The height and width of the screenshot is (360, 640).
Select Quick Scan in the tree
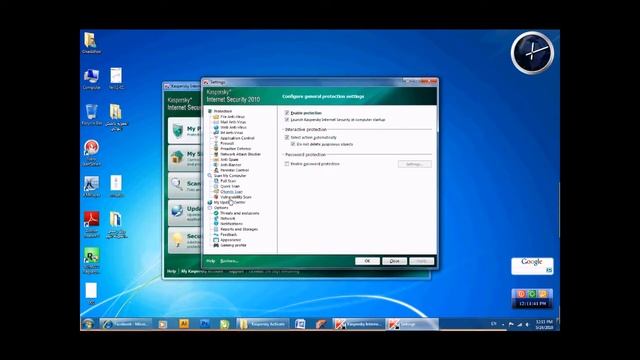[230, 186]
